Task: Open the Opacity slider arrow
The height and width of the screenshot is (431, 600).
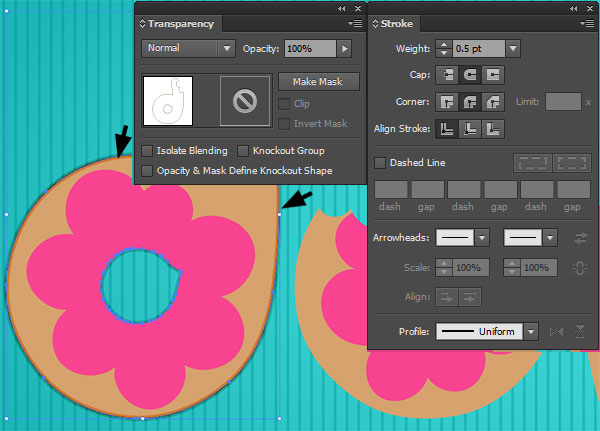Action: (x=344, y=49)
